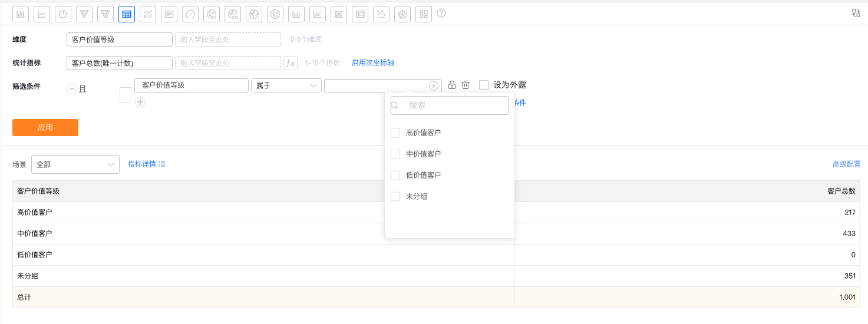Select the pie chart type icon

click(63, 14)
